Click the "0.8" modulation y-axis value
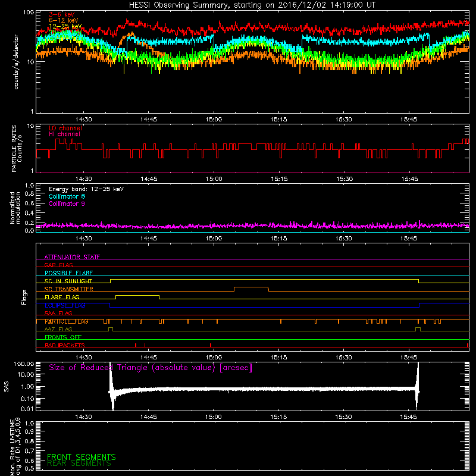This screenshot has height=476, width=476. click(x=29, y=194)
